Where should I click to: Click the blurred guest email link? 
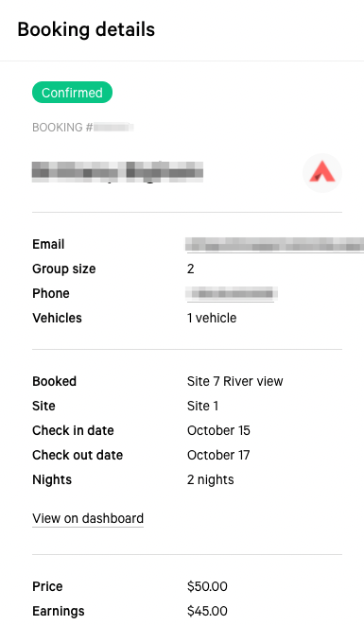click(275, 244)
